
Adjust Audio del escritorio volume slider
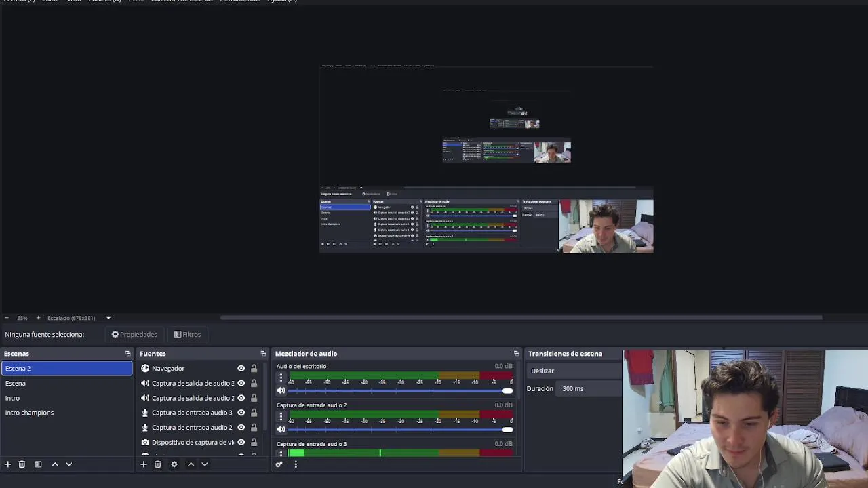click(x=400, y=390)
